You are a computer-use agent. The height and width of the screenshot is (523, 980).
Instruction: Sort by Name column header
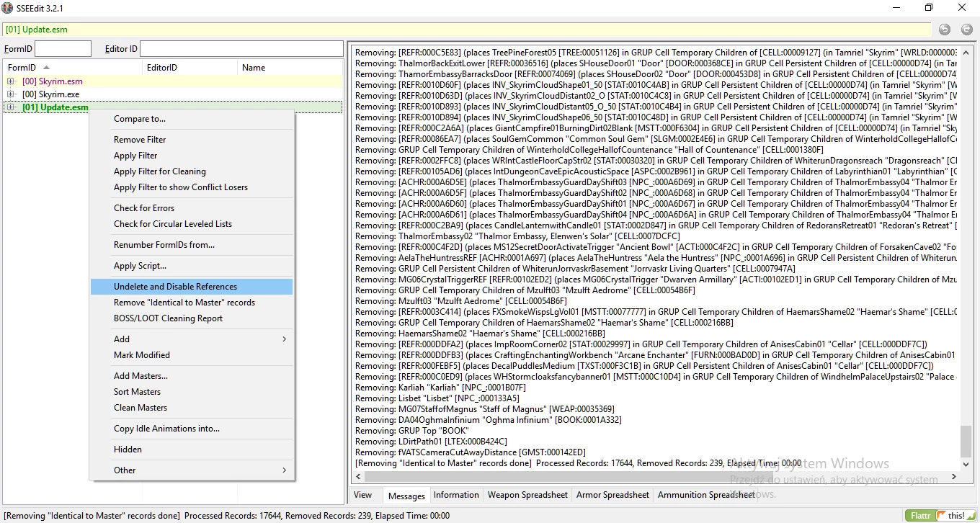tap(290, 68)
